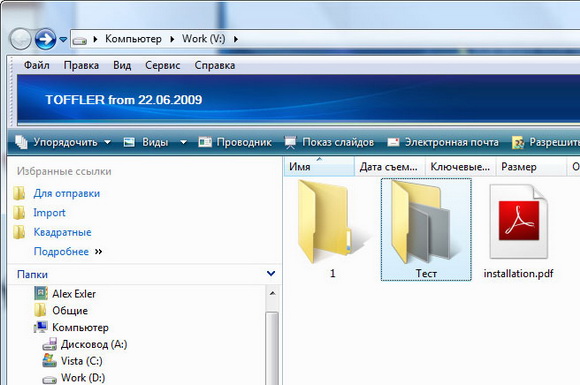
Task: Open the Import favorite link
Action: click(x=49, y=213)
